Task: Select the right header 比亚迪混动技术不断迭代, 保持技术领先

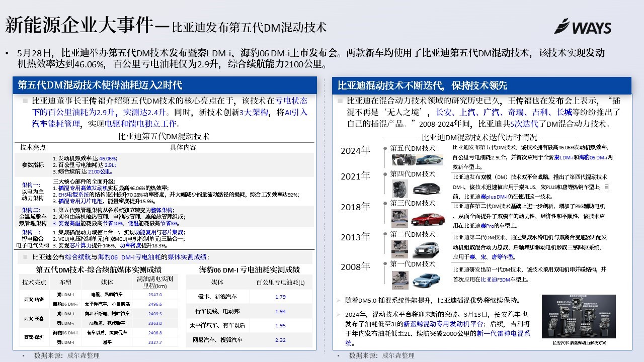Action: pos(481,85)
